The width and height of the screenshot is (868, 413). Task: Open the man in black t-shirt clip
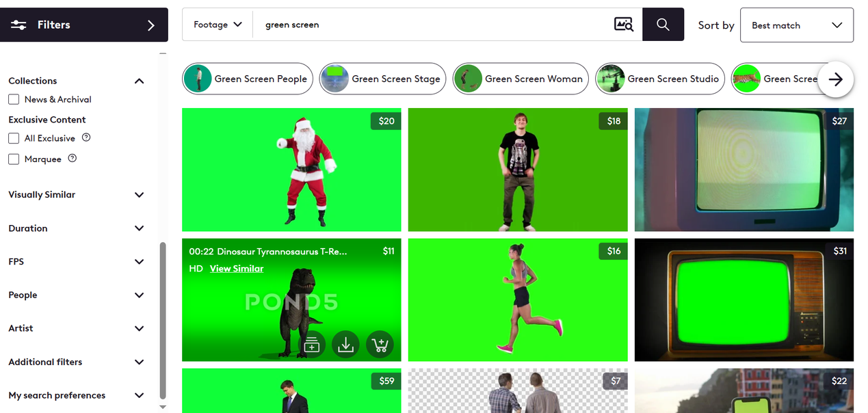pos(518,170)
